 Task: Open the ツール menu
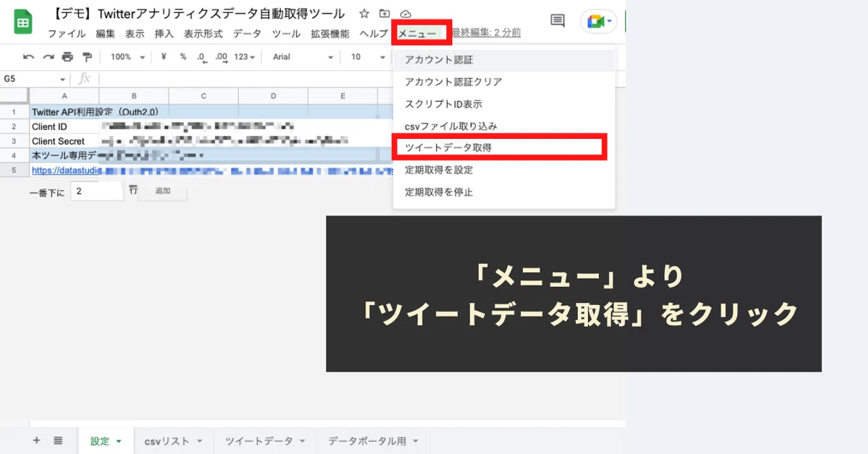coord(286,33)
